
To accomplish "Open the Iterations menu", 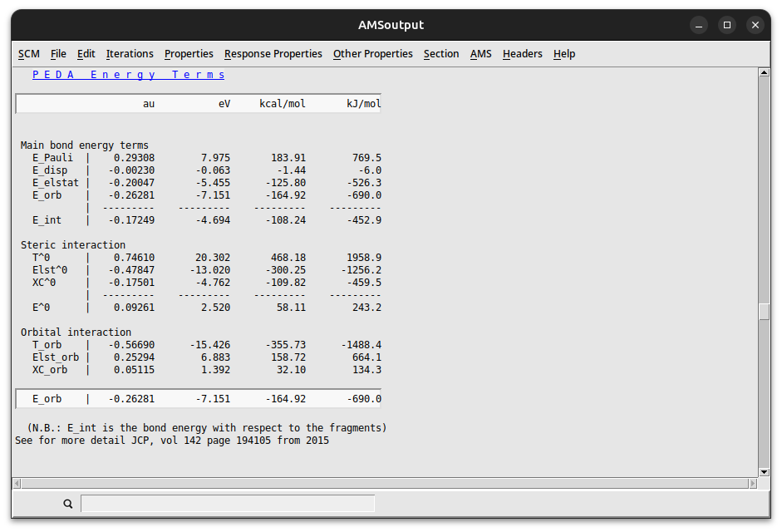I will pos(130,53).
